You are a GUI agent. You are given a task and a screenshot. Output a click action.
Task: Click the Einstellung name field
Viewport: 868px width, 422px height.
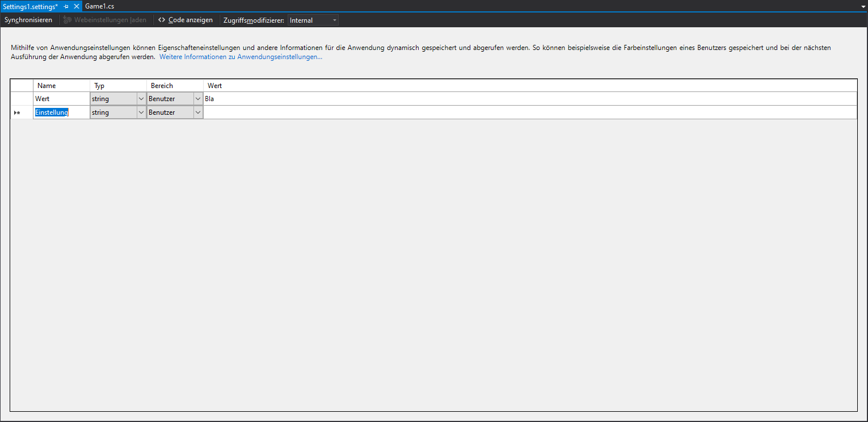pyautogui.click(x=61, y=112)
